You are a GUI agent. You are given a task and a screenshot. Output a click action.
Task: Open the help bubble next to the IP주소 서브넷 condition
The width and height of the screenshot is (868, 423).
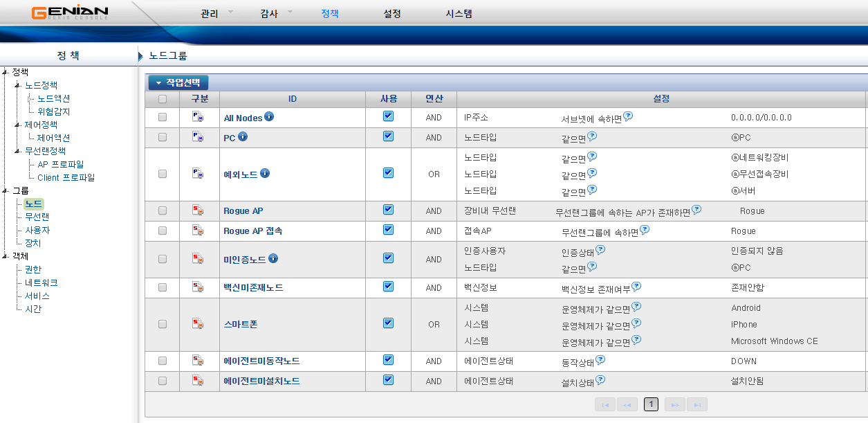point(627,115)
